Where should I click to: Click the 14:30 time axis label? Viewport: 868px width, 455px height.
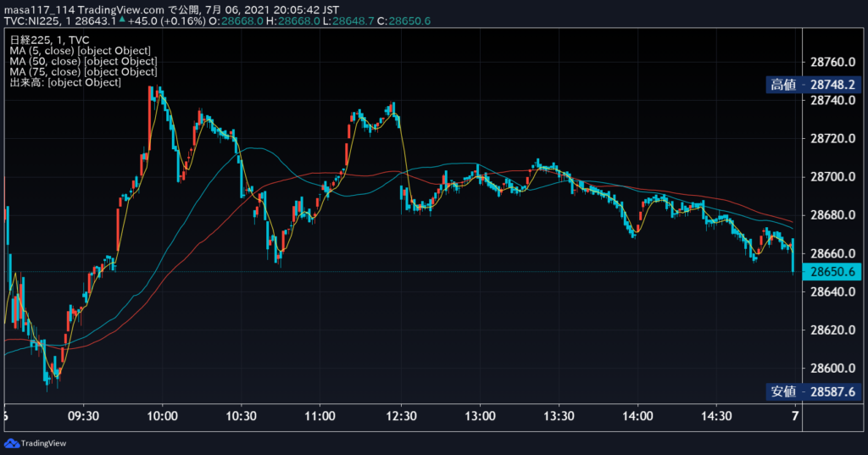coord(716,416)
